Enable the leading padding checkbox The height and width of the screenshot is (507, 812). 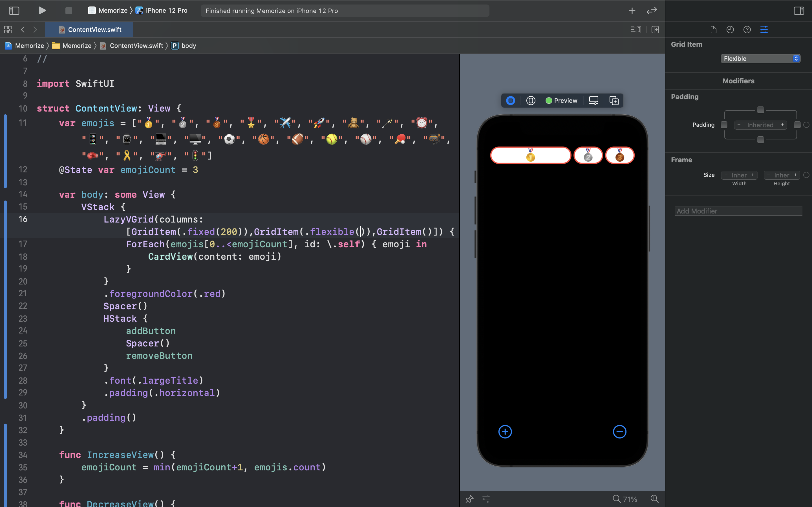coord(724,125)
